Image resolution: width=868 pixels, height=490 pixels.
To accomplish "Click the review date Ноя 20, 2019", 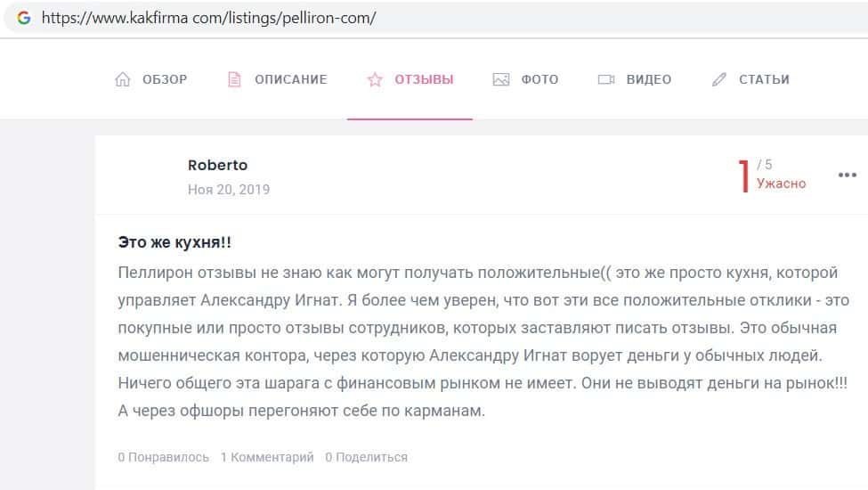I will pyautogui.click(x=229, y=189).
